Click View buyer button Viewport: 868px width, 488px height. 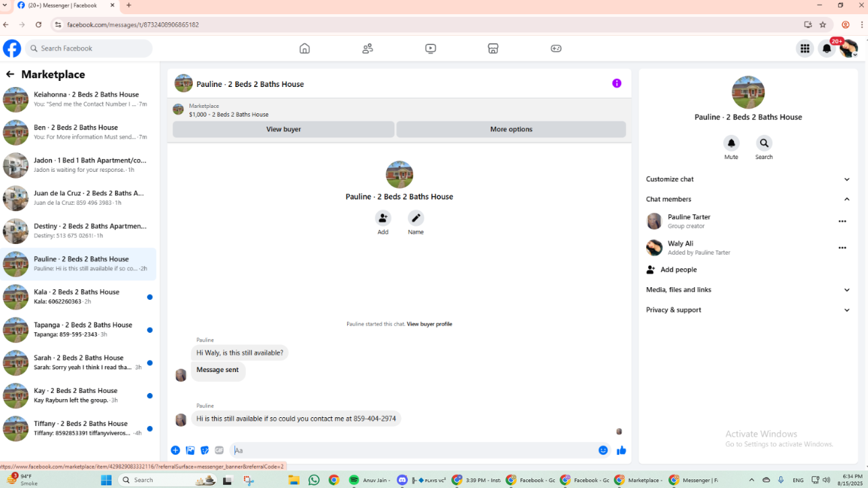point(284,129)
